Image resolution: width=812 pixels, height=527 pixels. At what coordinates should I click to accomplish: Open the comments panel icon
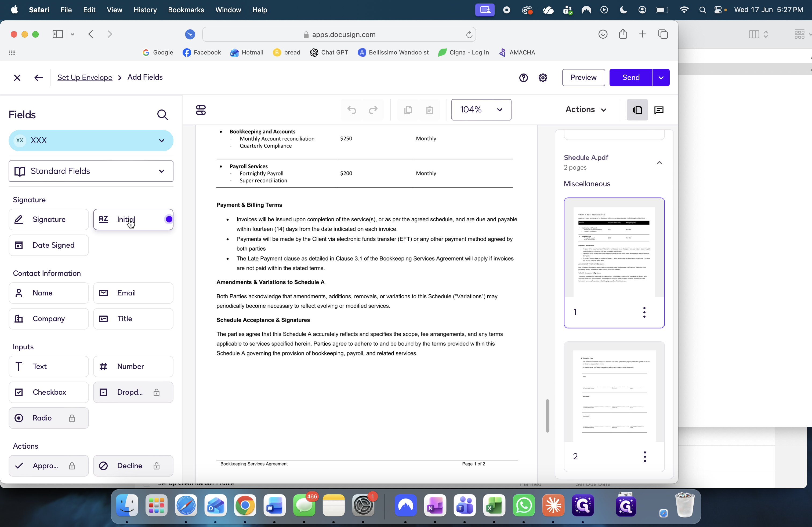[x=659, y=110]
